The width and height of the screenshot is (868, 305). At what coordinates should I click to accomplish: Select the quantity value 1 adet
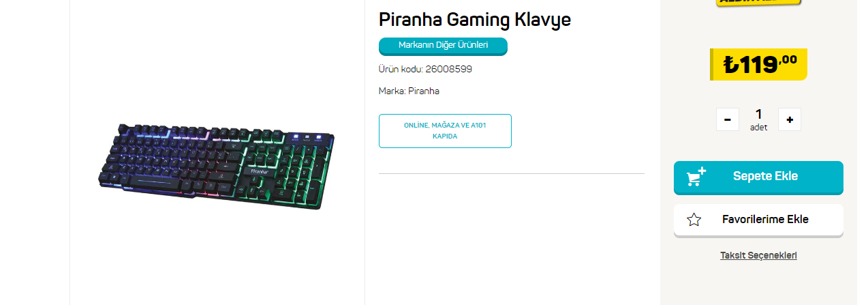[x=758, y=119]
